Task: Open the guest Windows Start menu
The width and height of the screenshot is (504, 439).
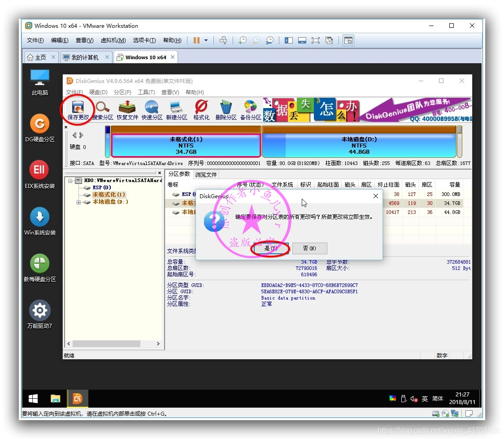Action: [x=33, y=399]
